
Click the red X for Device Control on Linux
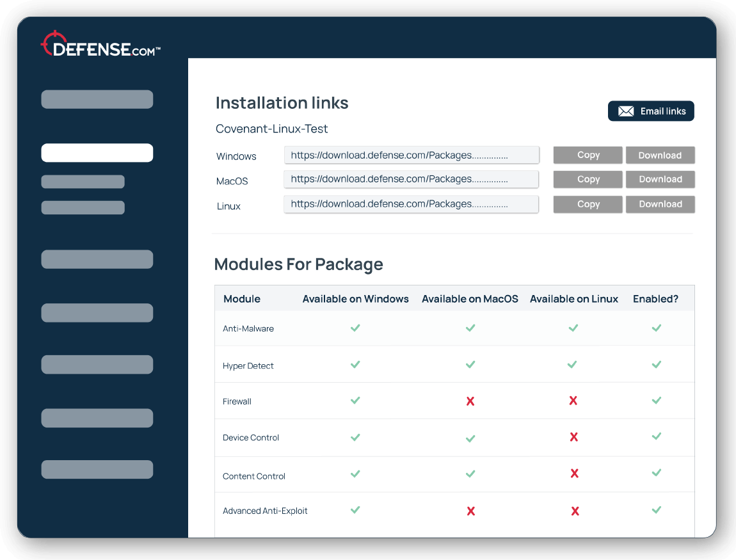[x=573, y=436]
